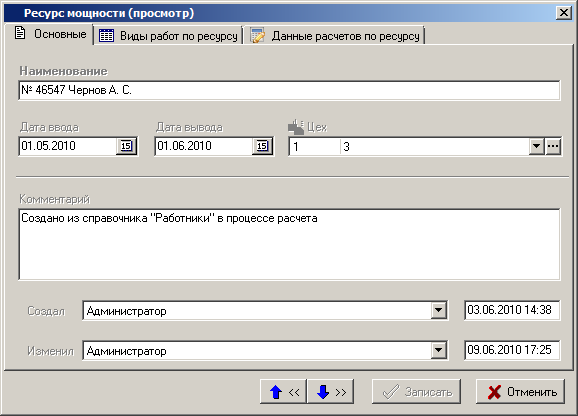Go to previous record with blue up arrow
Image resolution: width=578 pixels, height=416 pixels.
(x=283, y=392)
